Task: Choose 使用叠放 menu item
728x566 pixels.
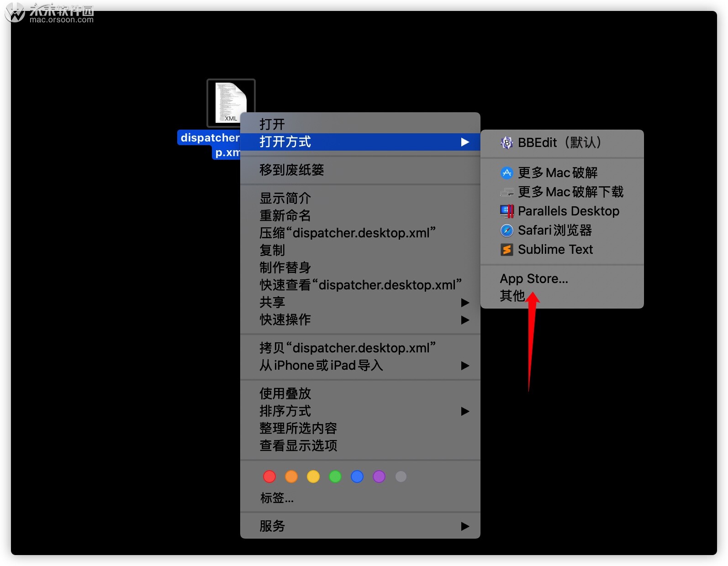Action: click(360, 393)
